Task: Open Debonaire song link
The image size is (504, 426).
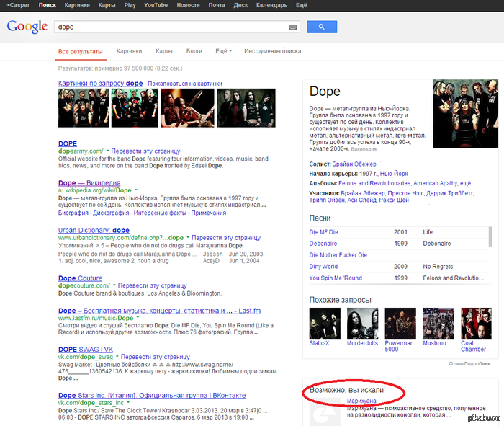Action: point(323,244)
